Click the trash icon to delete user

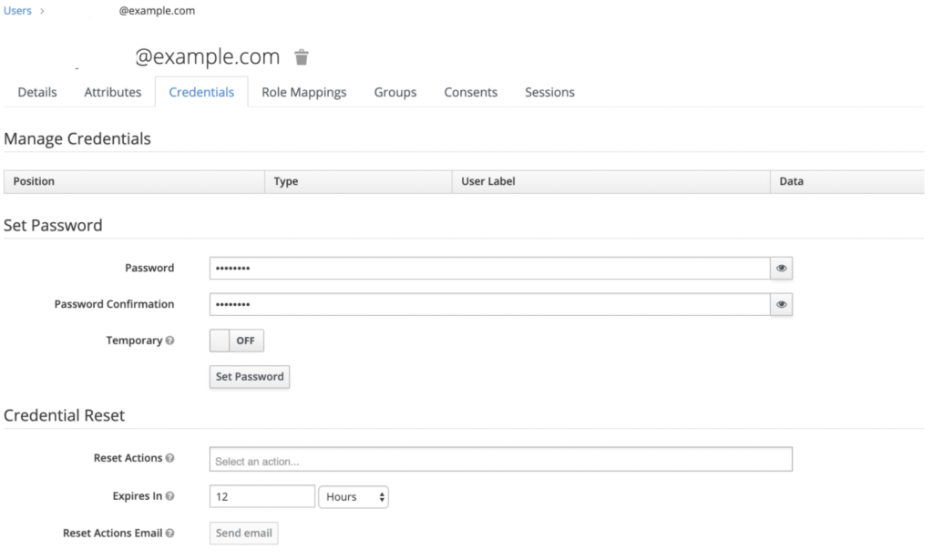click(302, 57)
